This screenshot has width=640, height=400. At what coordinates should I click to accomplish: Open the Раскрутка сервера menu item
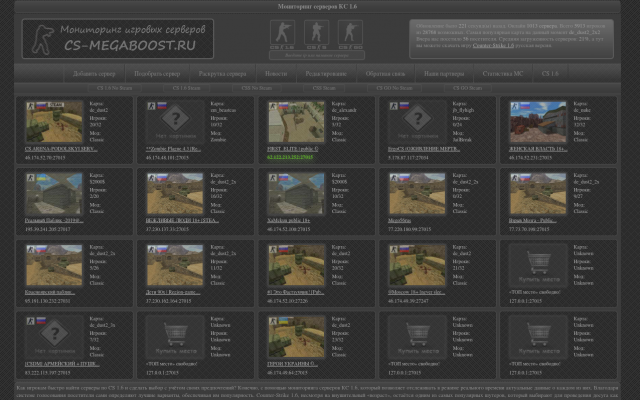click(222, 74)
